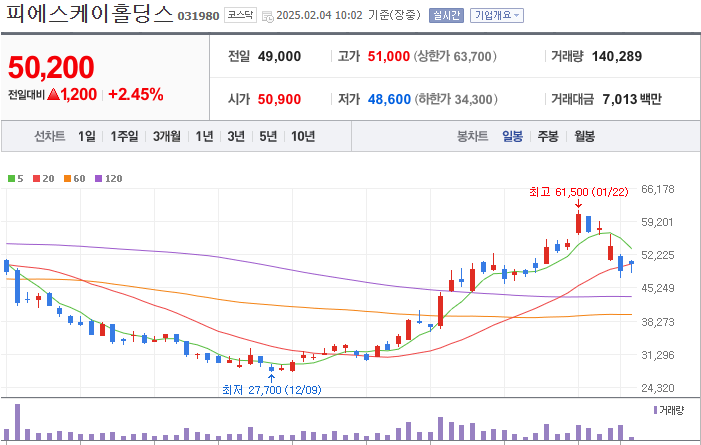Click the 코스닥 market badge
The width and height of the screenshot is (701, 445).
(x=240, y=15)
